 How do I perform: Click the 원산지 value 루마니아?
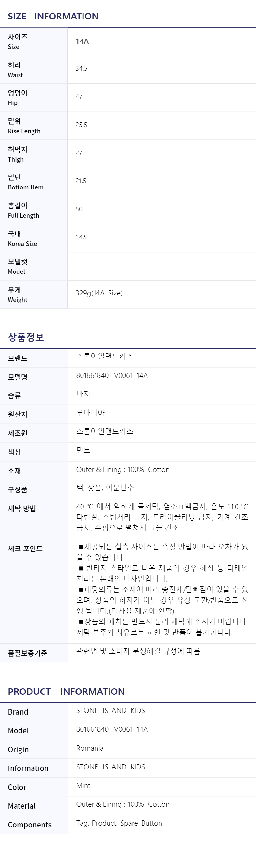click(90, 413)
